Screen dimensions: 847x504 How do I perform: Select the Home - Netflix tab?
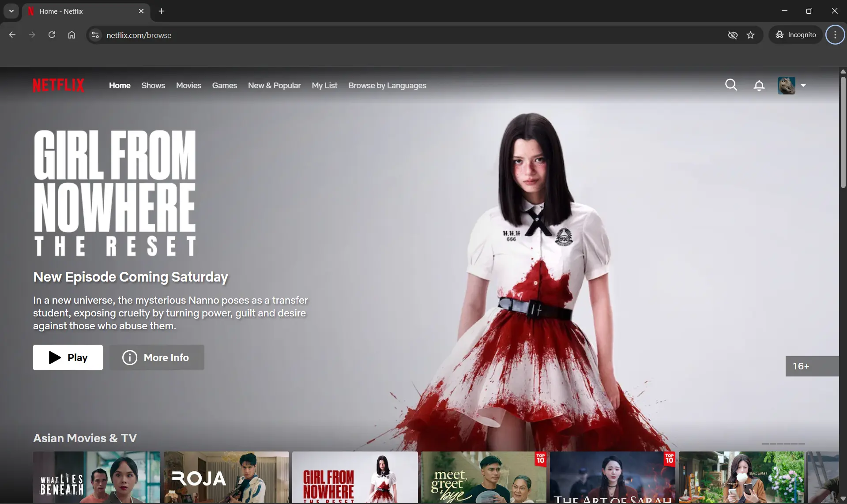(x=86, y=11)
